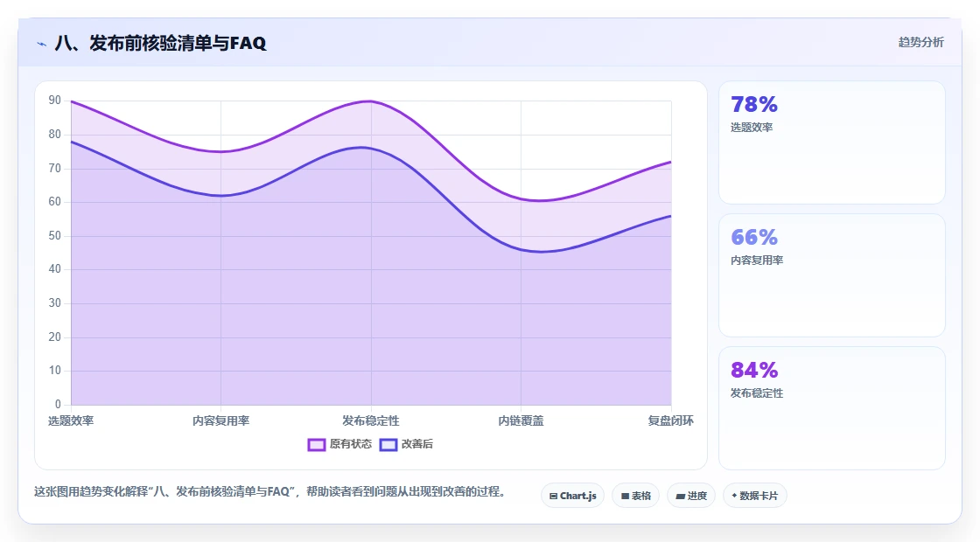This screenshot has height=542, width=980.
Task: Click the 内链覆盖 x-axis label
Action: point(521,420)
